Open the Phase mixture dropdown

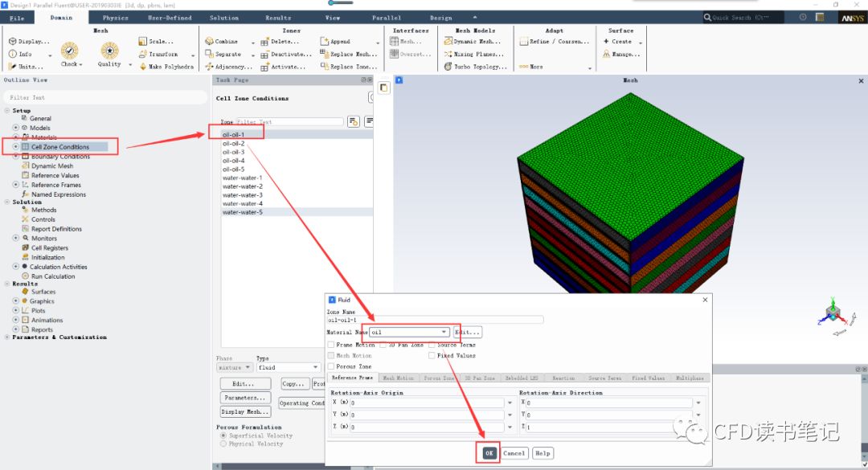(x=235, y=368)
